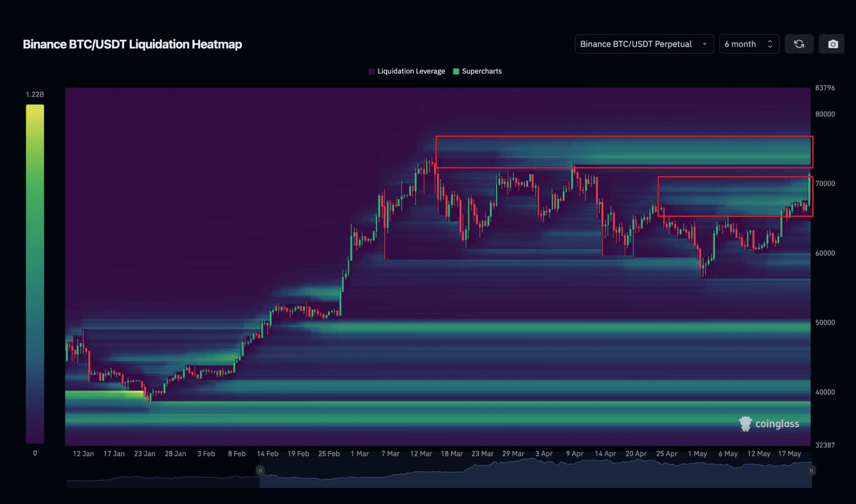Open the Binance BTC/USDT Perpetual selector
The image size is (856, 504).
point(635,44)
